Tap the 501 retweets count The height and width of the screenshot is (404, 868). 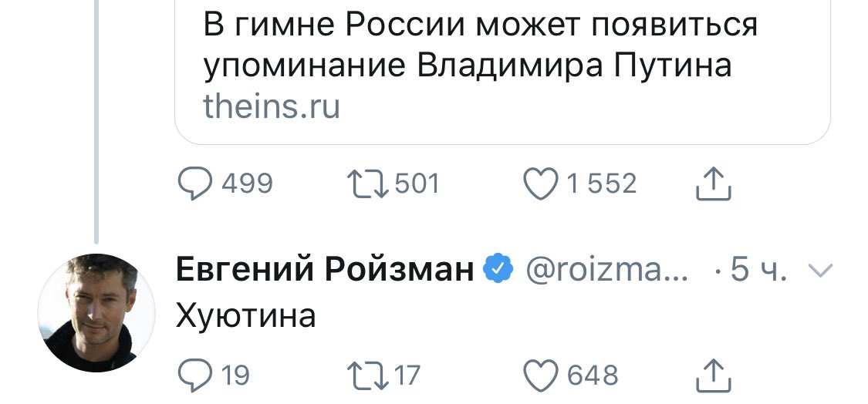(417, 183)
